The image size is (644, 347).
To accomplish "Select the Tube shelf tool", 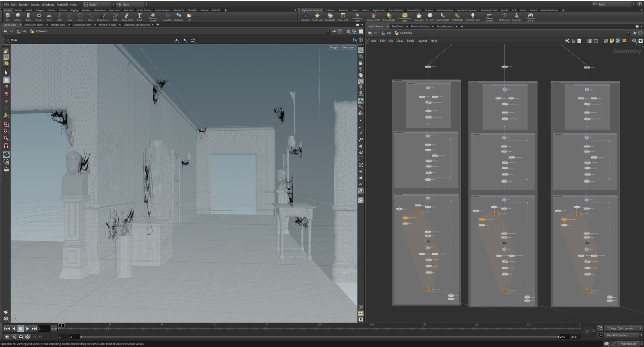I will (x=28, y=16).
